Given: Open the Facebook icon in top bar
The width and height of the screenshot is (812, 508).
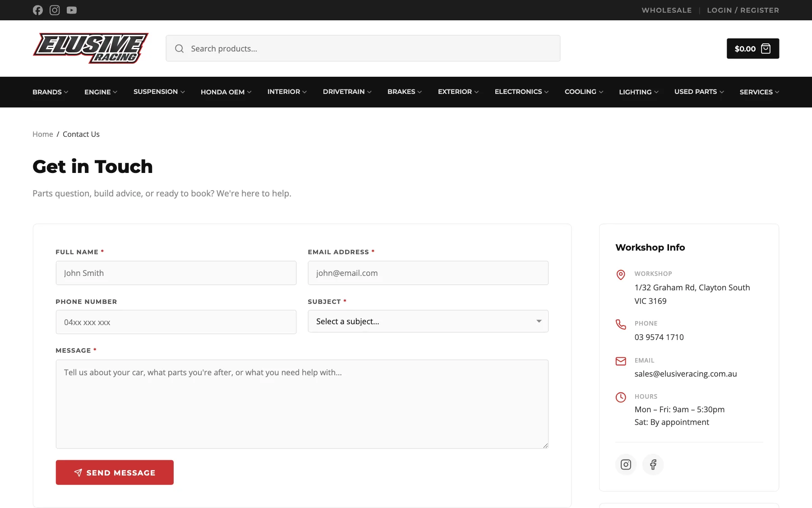Looking at the screenshot, I should pos(38,10).
